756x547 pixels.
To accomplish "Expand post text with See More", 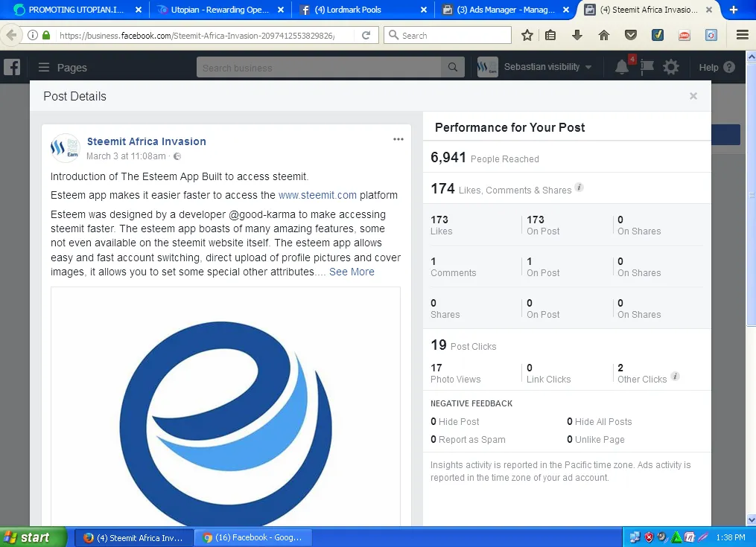I will [x=352, y=272].
